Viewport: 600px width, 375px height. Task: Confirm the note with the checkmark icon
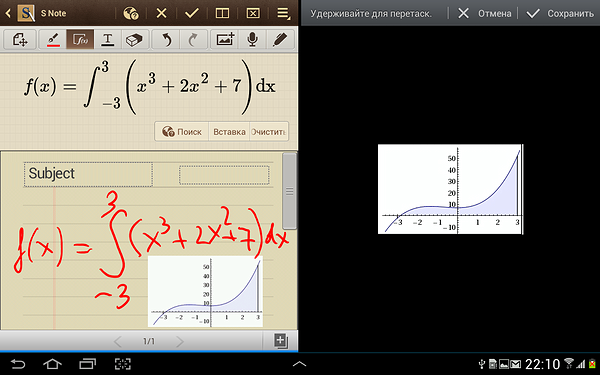tap(192, 13)
